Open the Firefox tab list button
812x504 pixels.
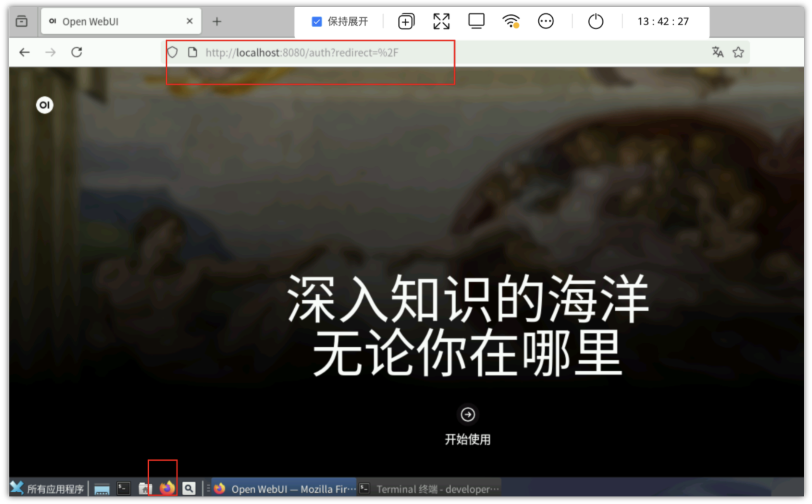tap(22, 22)
